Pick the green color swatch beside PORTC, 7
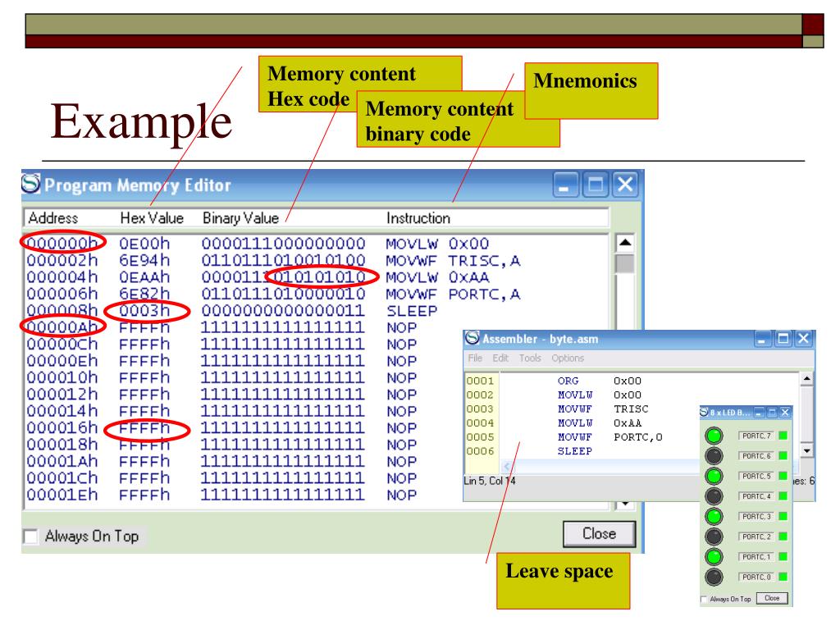This screenshot has height=630, width=840. pyautogui.click(x=783, y=436)
